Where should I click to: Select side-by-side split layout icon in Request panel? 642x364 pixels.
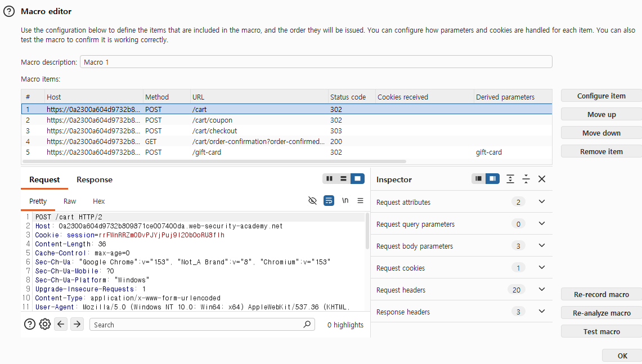[329, 179]
